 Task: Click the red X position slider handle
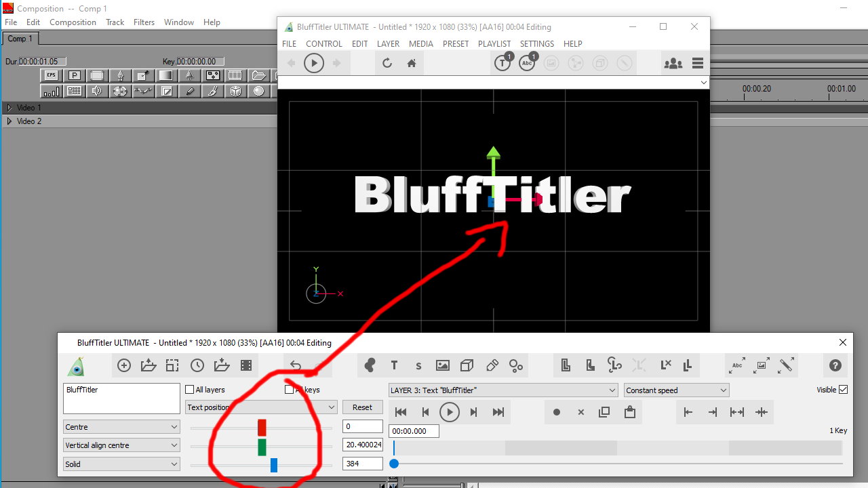click(262, 428)
